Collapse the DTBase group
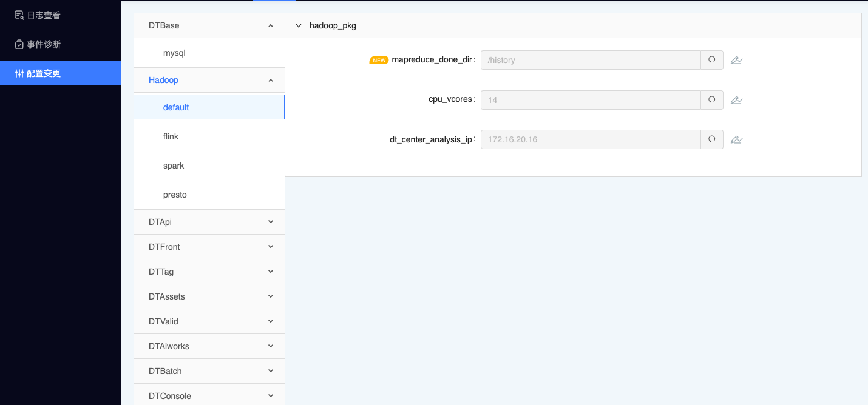The height and width of the screenshot is (405, 868). [x=270, y=26]
